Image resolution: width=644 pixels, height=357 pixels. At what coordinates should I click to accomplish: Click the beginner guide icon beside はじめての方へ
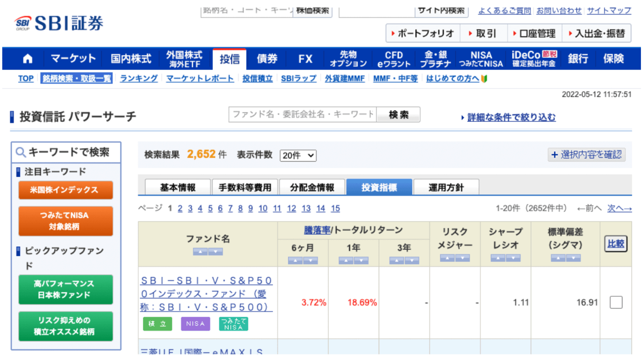(x=483, y=79)
